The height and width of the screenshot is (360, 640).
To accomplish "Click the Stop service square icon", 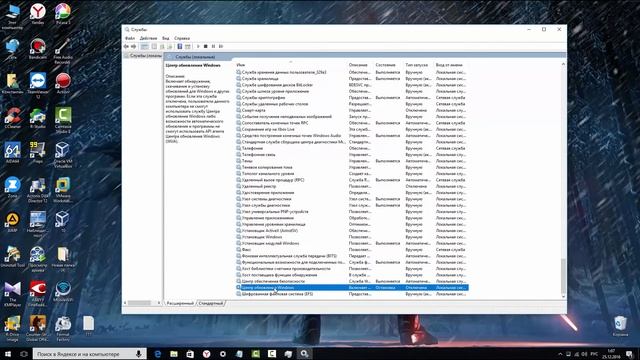I will point(206,47).
